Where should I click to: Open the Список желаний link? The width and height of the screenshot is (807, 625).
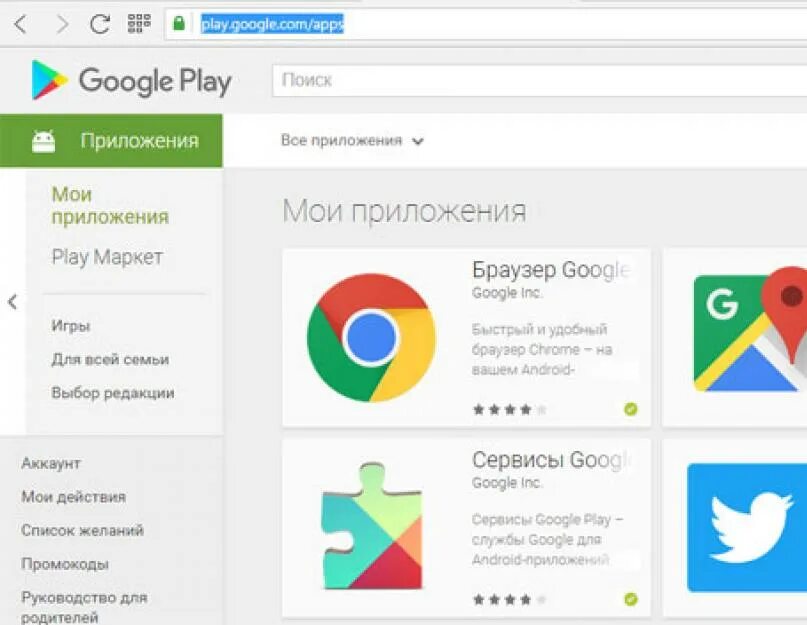coord(82,530)
